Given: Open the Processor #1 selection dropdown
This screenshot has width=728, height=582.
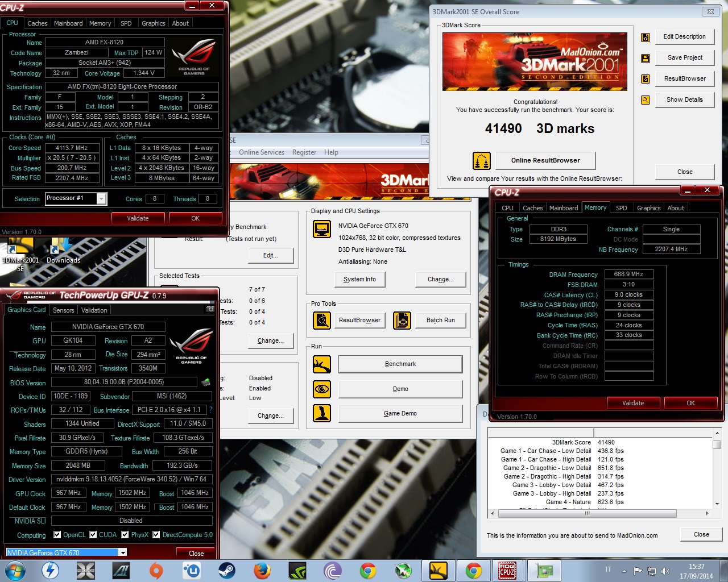Looking at the screenshot, I should [101, 198].
